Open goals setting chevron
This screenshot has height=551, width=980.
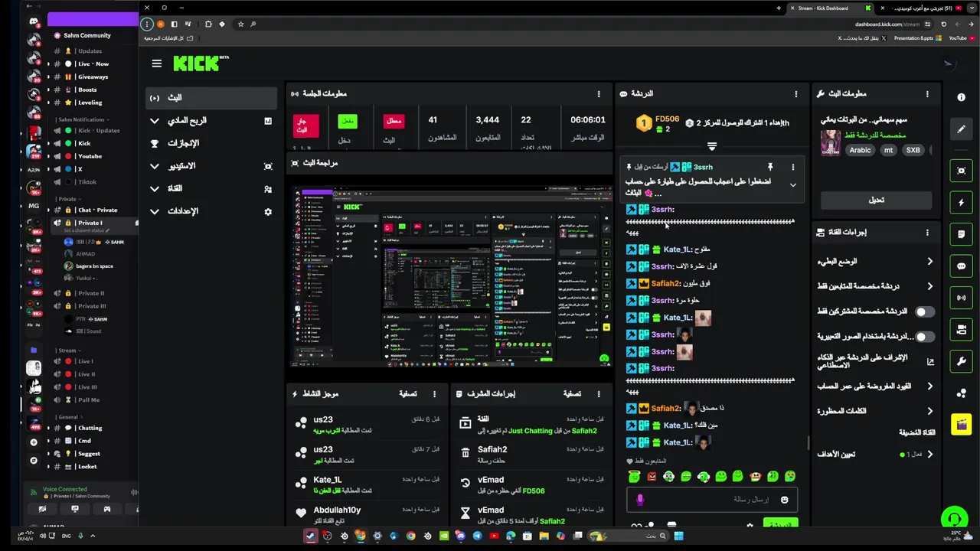[x=929, y=455]
